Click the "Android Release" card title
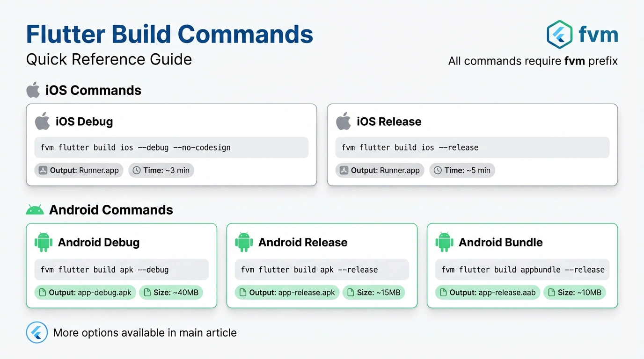Viewport: 644px width, 359px height. (303, 242)
